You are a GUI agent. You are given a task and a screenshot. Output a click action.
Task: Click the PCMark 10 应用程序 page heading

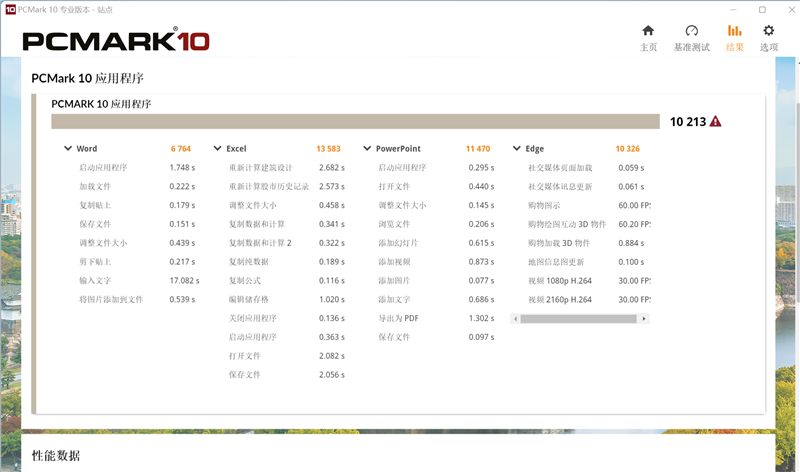(x=87, y=78)
